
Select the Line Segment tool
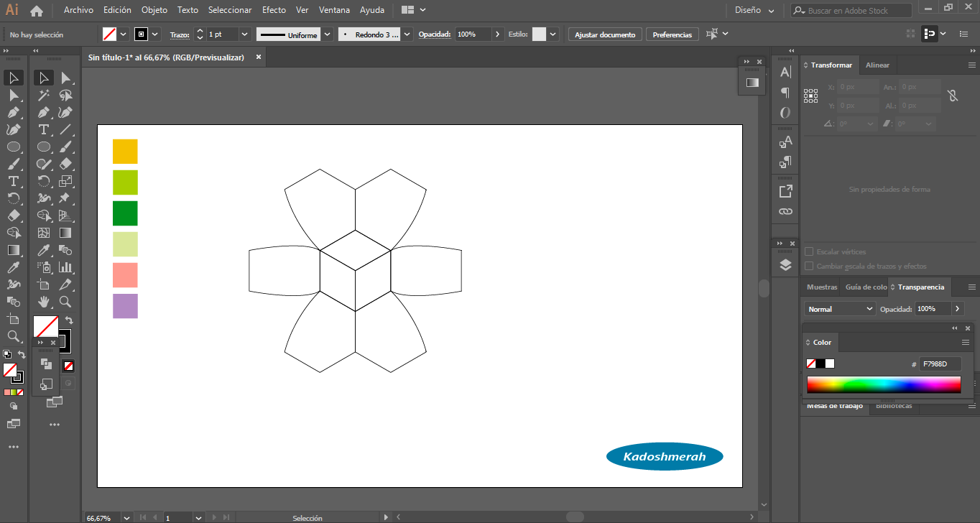coord(65,129)
